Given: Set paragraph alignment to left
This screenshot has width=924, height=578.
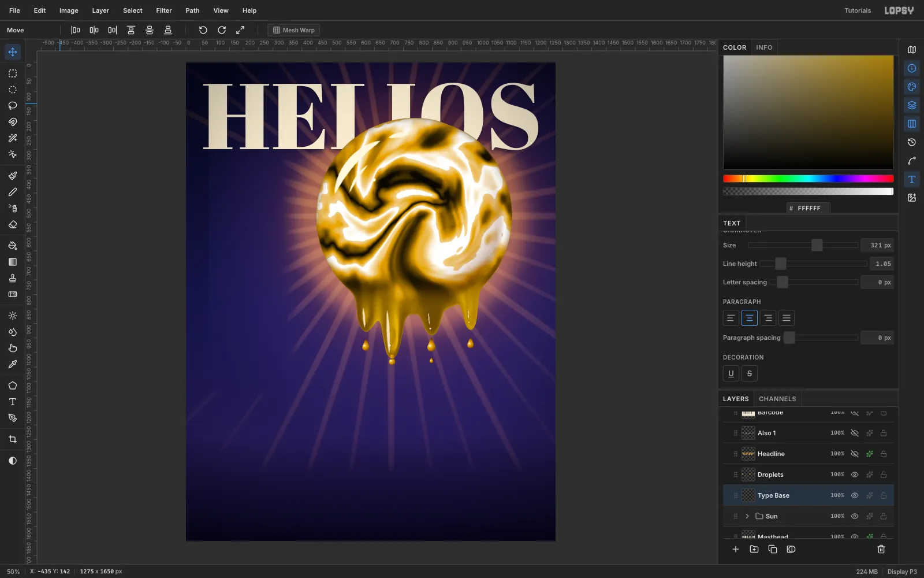Looking at the screenshot, I should coord(731,318).
